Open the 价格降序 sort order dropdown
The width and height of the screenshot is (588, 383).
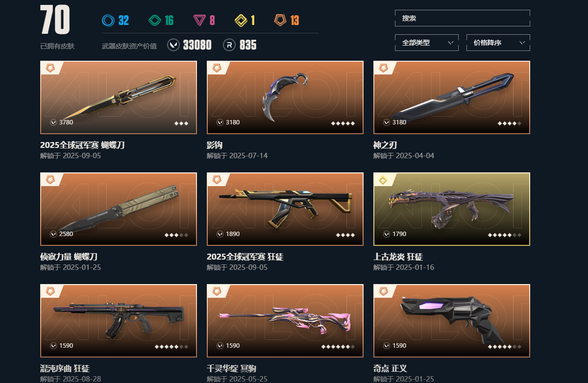(x=498, y=43)
